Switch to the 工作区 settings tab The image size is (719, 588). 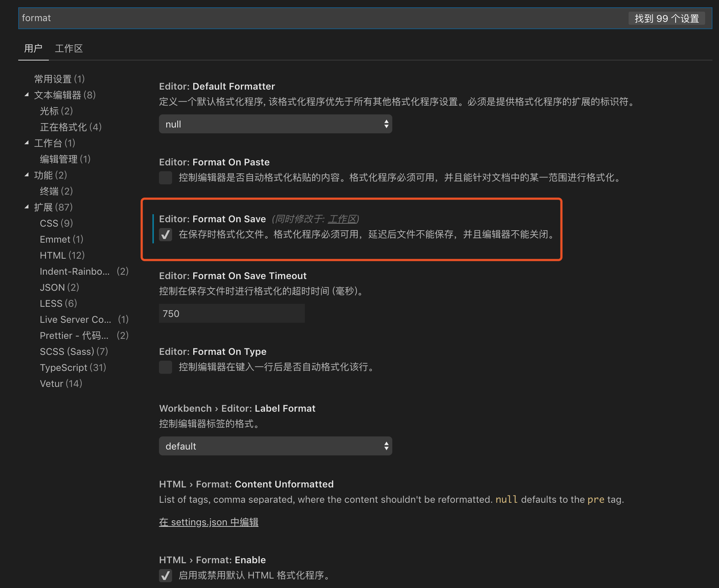[69, 48]
